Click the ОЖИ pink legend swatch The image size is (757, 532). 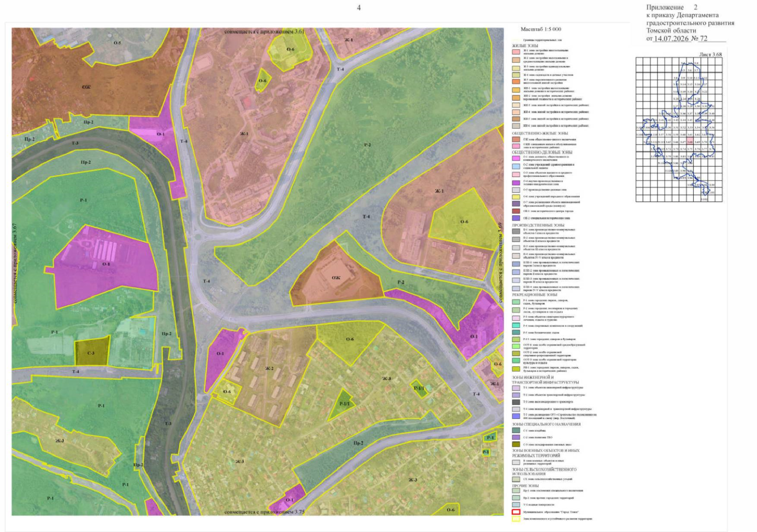[516, 146]
